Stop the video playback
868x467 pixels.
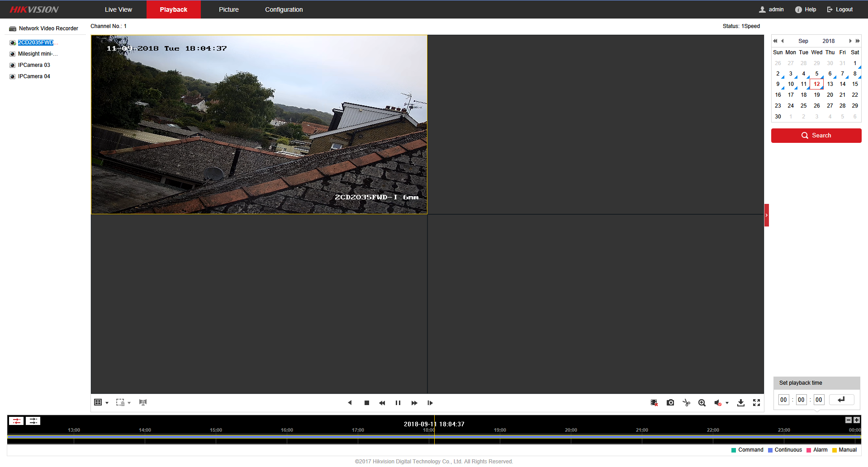367,403
